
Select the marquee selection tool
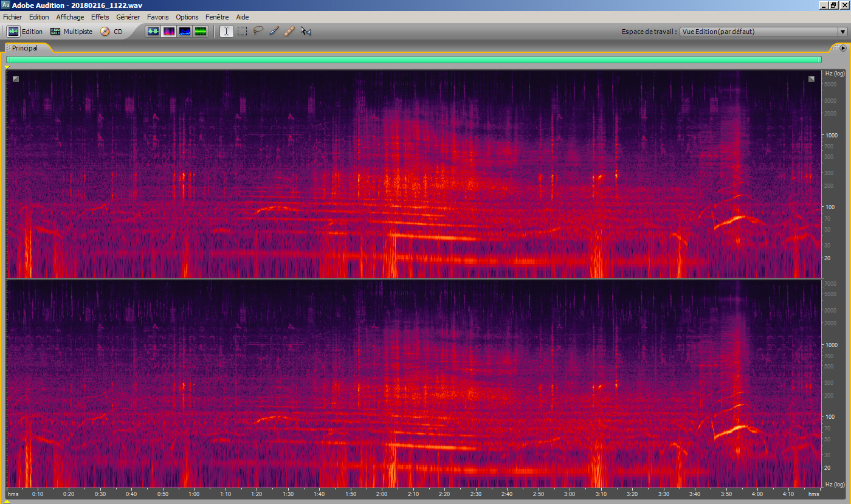coord(242,32)
